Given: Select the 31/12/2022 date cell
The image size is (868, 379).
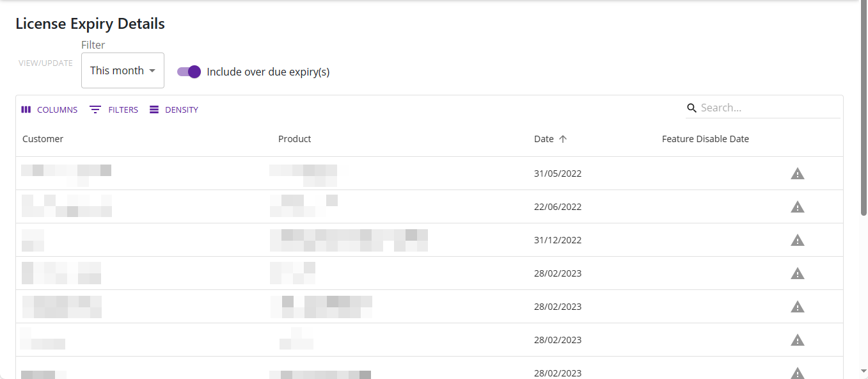Looking at the screenshot, I should pos(558,240).
